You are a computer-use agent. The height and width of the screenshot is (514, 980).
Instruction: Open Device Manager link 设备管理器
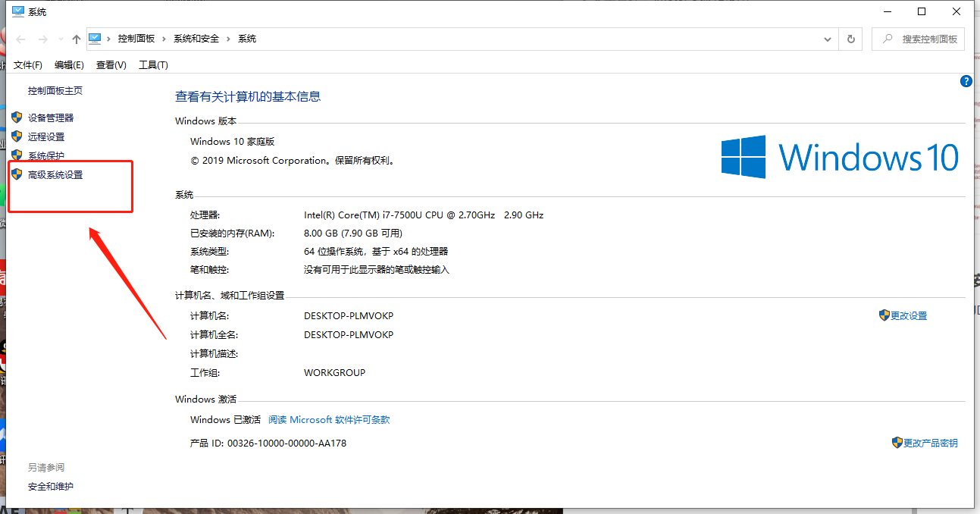(51, 118)
